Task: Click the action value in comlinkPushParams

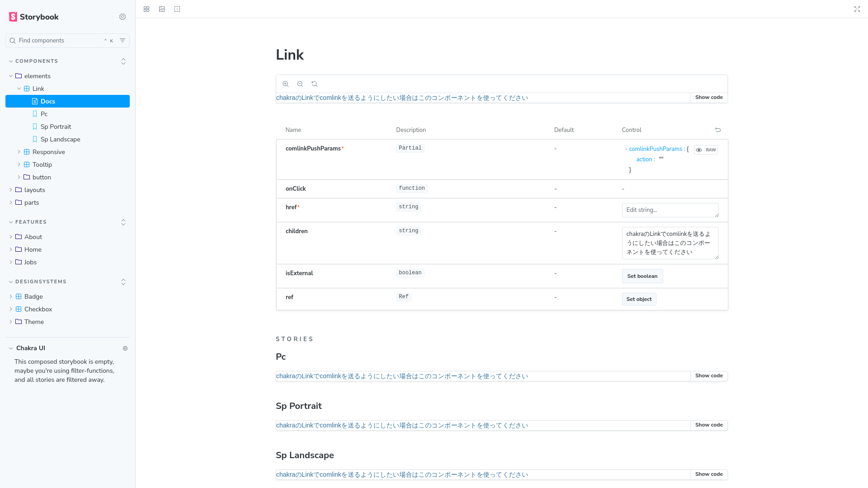Action: [661, 159]
